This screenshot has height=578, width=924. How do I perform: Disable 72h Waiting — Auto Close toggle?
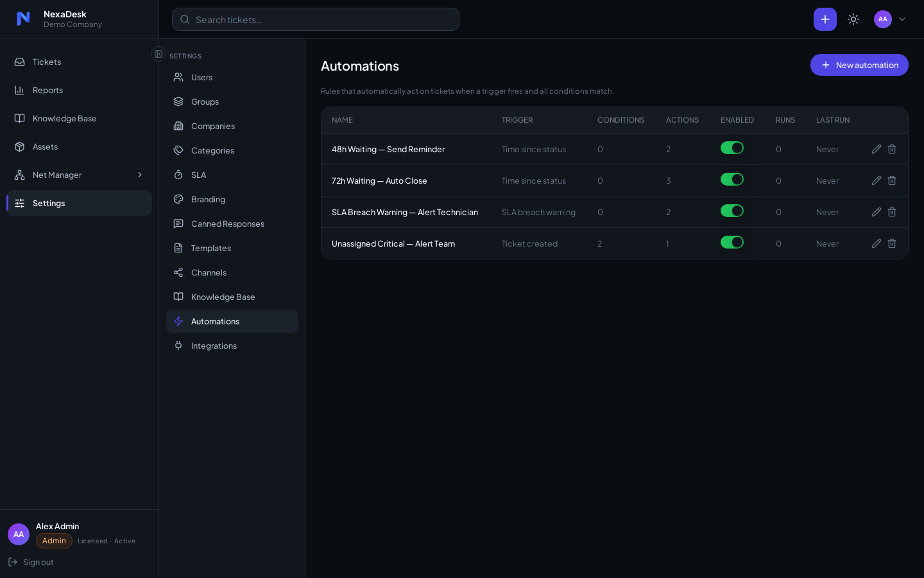pos(732,179)
